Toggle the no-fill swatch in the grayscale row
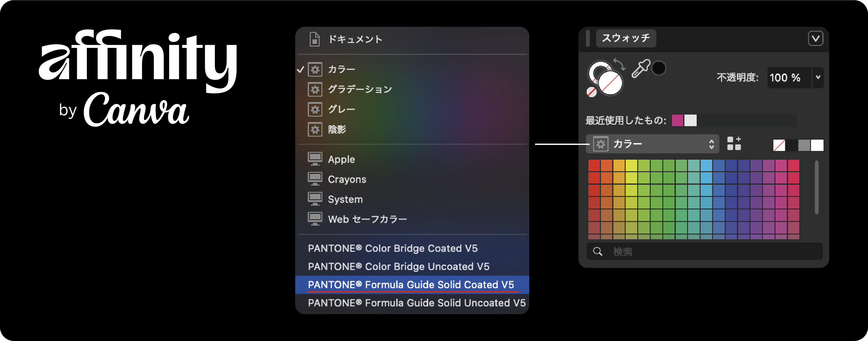 [x=779, y=145]
